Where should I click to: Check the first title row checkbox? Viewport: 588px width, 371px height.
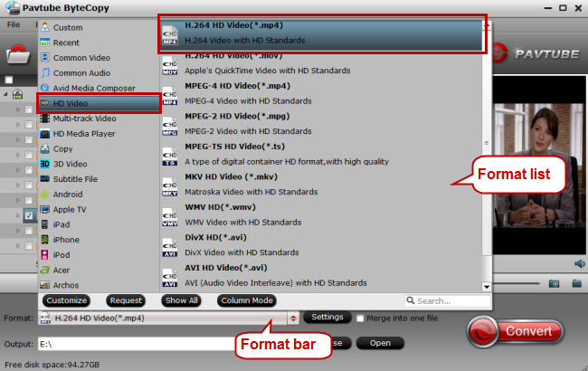click(x=29, y=109)
